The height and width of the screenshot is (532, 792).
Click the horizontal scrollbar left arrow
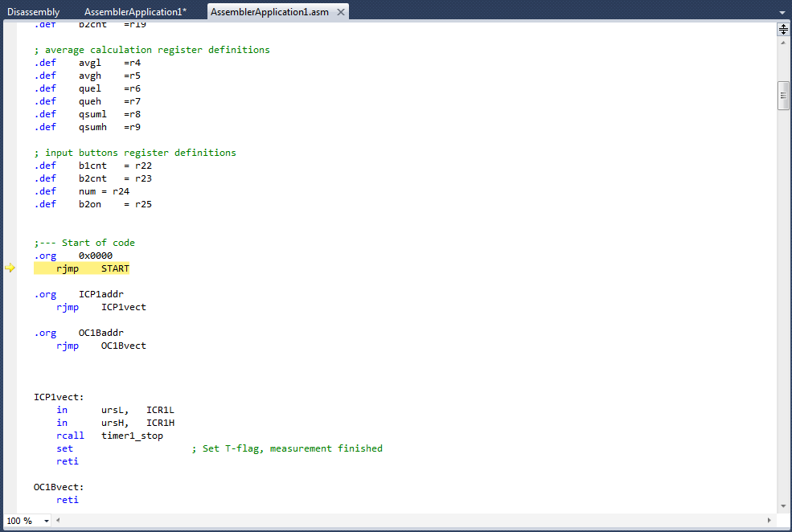pyautogui.click(x=58, y=521)
